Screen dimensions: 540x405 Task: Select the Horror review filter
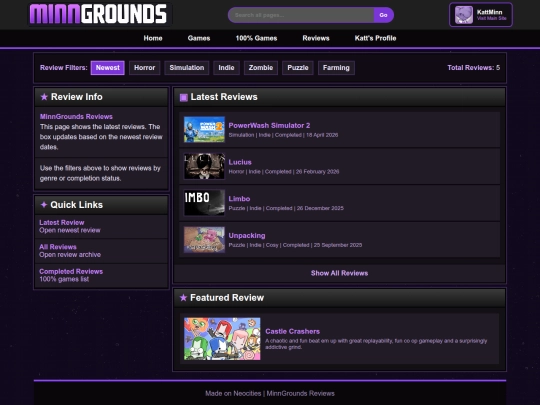click(144, 68)
